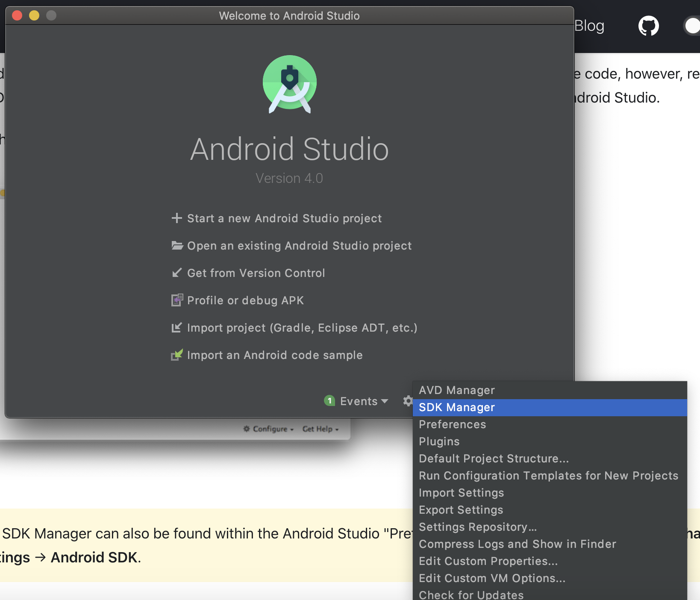Select Edit Custom Properties menu item
The height and width of the screenshot is (600, 700).
tap(550, 561)
